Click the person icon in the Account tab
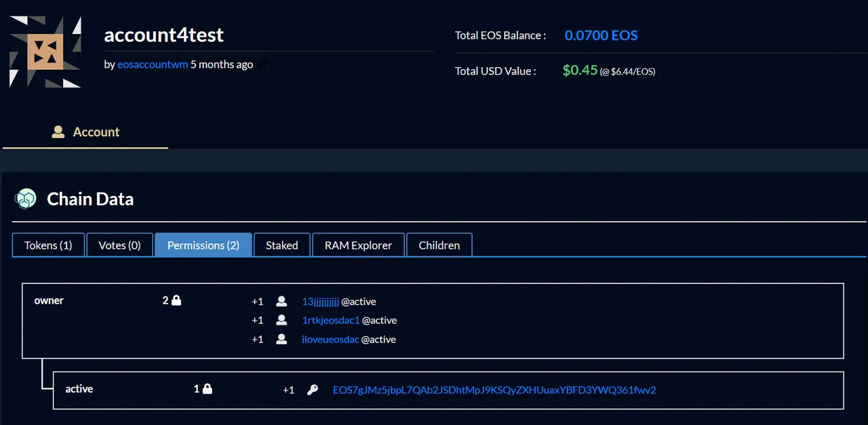Viewport: 868px width, 425px height. tap(58, 132)
